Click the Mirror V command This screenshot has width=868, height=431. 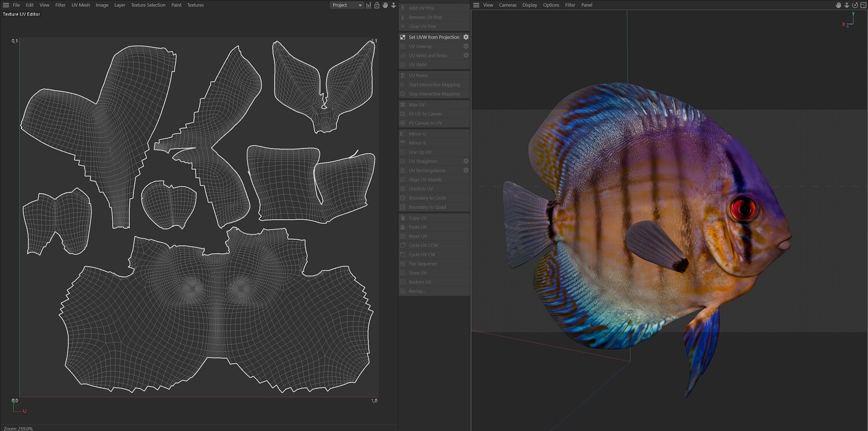pos(417,143)
